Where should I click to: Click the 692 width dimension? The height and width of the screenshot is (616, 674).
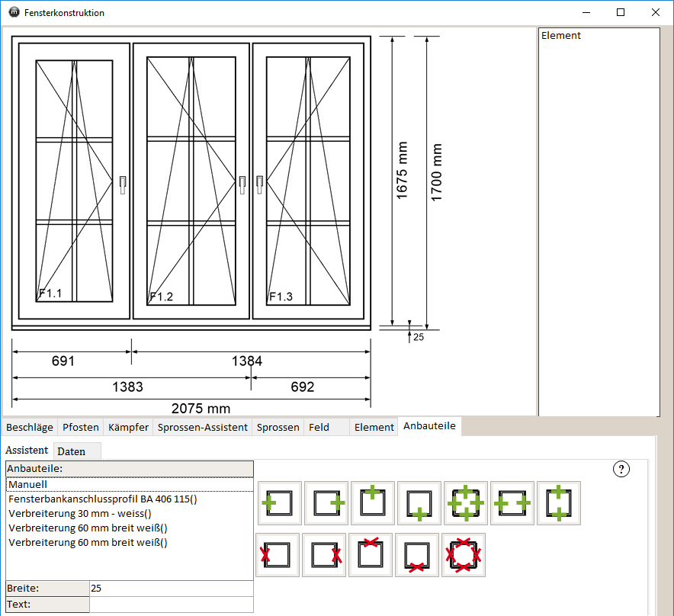pyautogui.click(x=303, y=387)
